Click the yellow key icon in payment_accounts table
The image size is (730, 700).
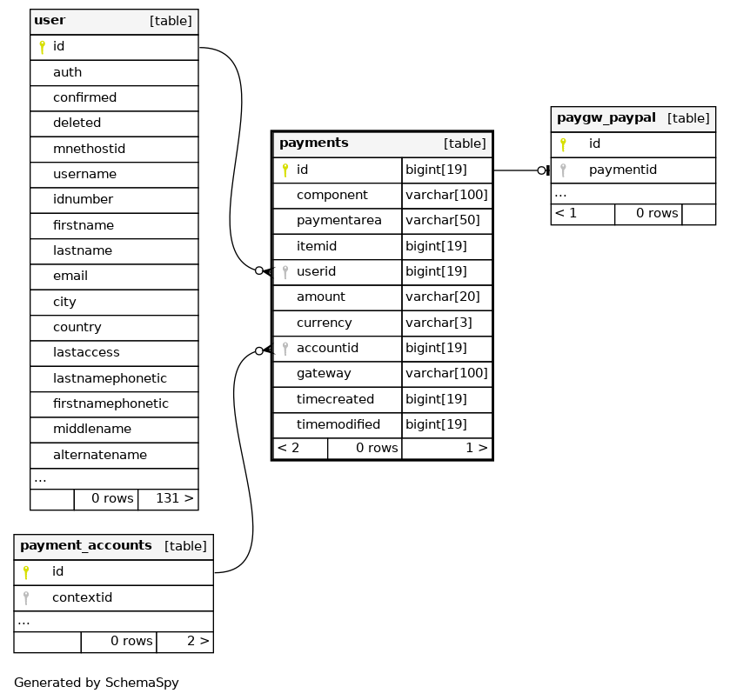pos(26,572)
